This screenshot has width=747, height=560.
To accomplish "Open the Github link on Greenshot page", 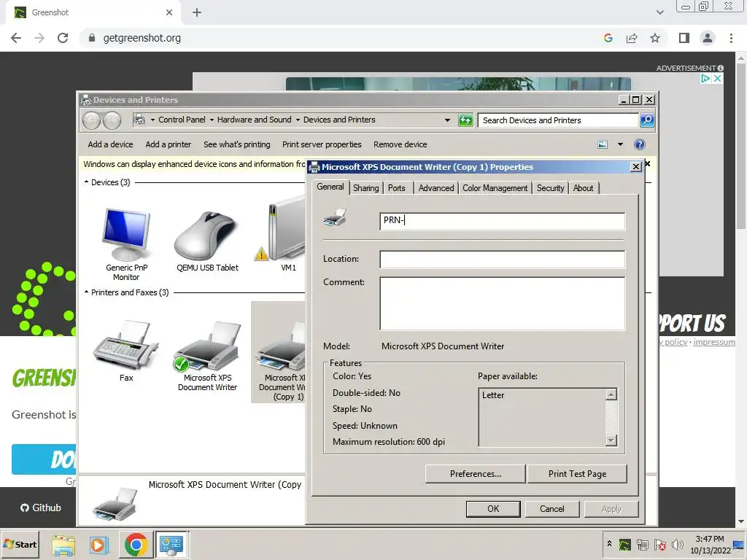I will pyautogui.click(x=41, y=507).
